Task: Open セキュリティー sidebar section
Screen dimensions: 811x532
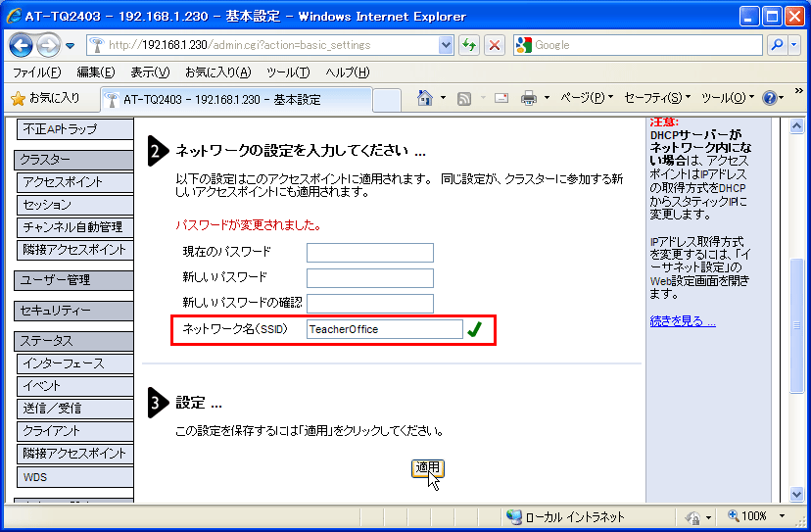Action: [x=73, y=311]
